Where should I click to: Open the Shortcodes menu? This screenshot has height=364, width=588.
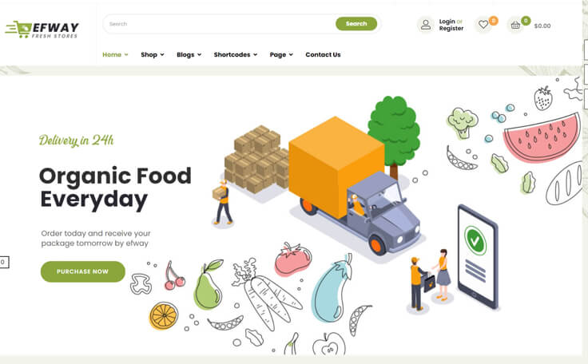(x=236, y=55)
